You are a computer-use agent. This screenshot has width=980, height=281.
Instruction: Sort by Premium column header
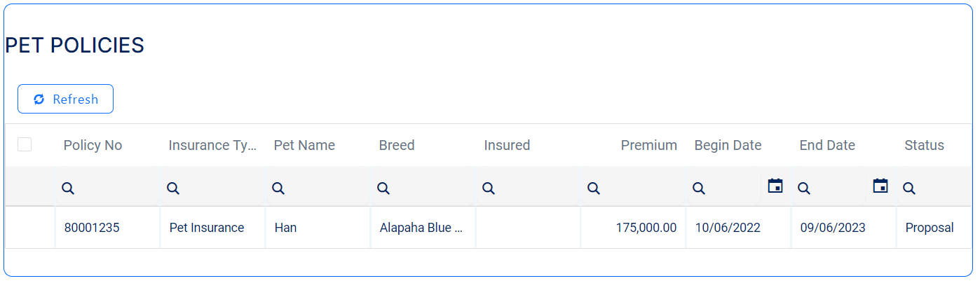[648, 145]
